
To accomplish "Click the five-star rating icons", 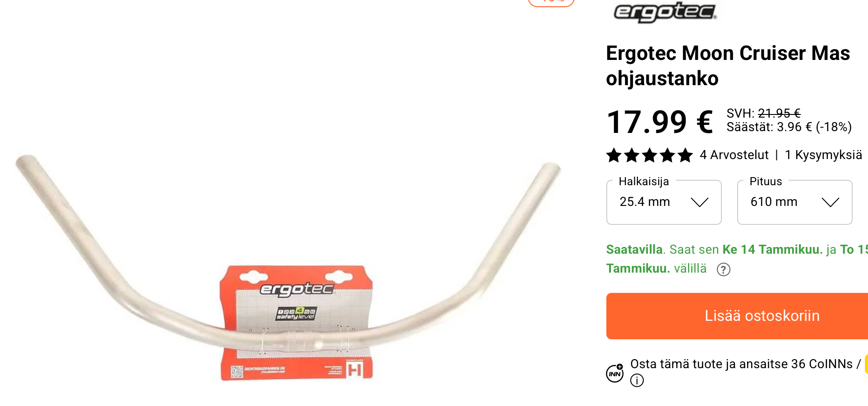I will tap(650, 155).
